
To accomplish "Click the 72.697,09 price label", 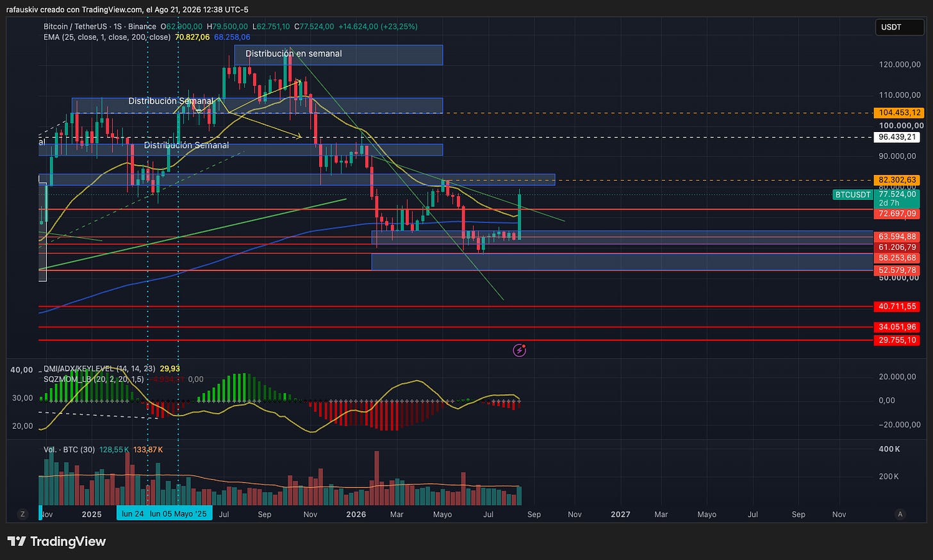I will [x=897, y=213].
